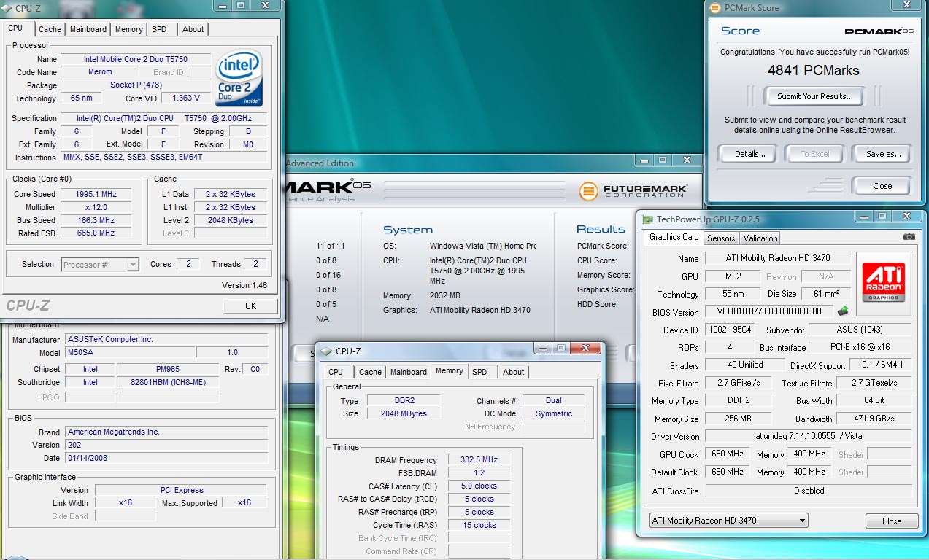The height and width of the screenshot is (560, 929).
Task: Click OK in the CPU-Z window
Action: coord(250,306)
